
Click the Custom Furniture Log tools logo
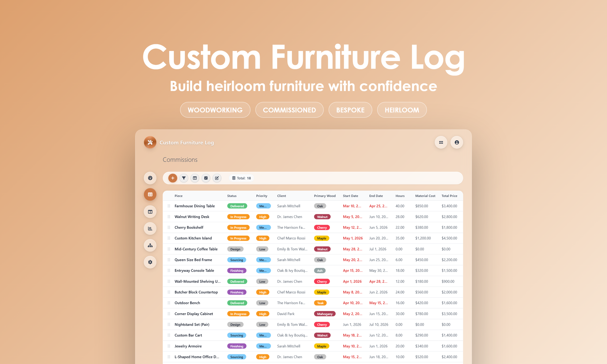click(x=150, y=142)
